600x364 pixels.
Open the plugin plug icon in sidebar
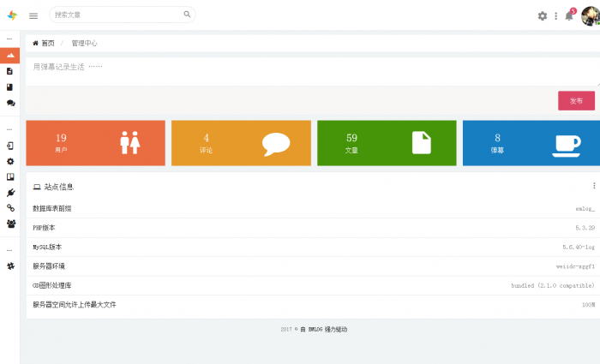click(10, 193)
